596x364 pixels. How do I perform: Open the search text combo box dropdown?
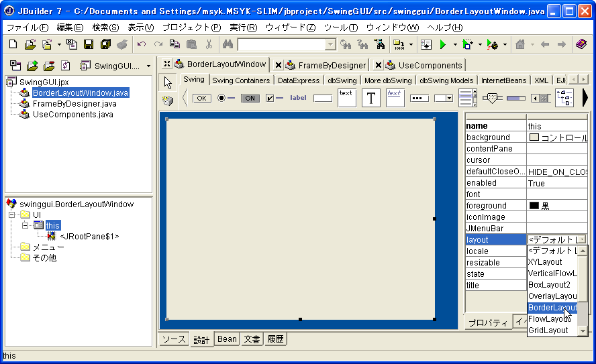330,45
